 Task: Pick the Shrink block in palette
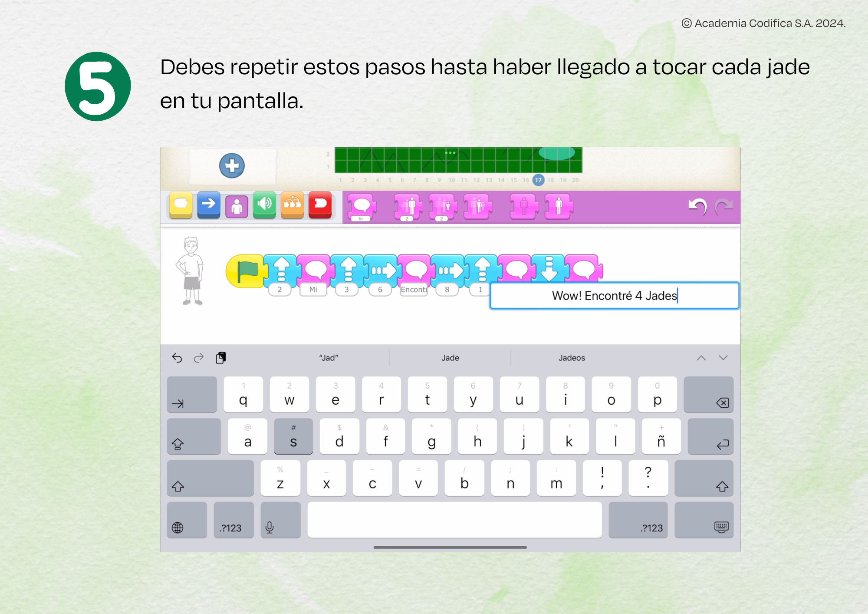tap(443, 207)
